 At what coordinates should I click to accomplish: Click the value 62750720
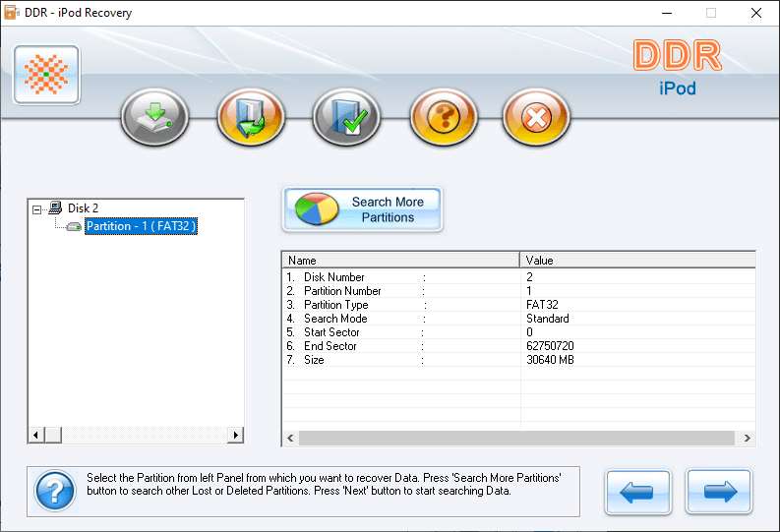550,346
